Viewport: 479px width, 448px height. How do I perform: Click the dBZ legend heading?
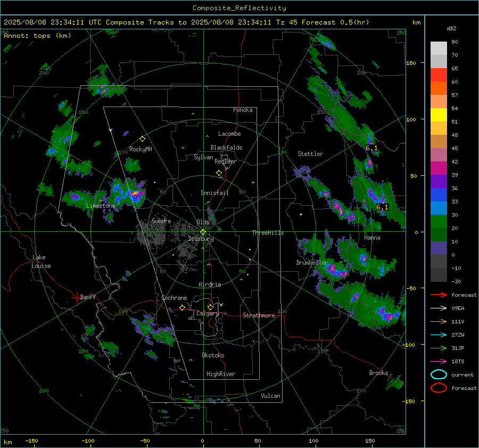(x=451, y=29)
